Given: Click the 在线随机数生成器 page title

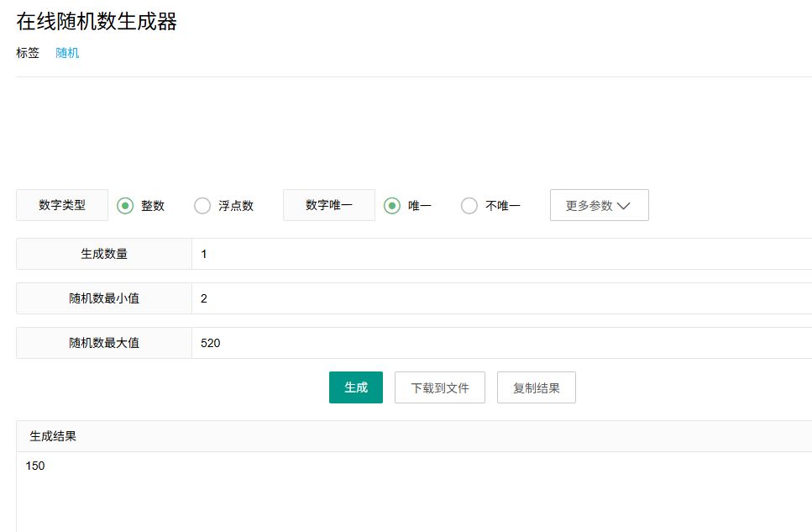Looking at the screenshot, I should 97,22.
